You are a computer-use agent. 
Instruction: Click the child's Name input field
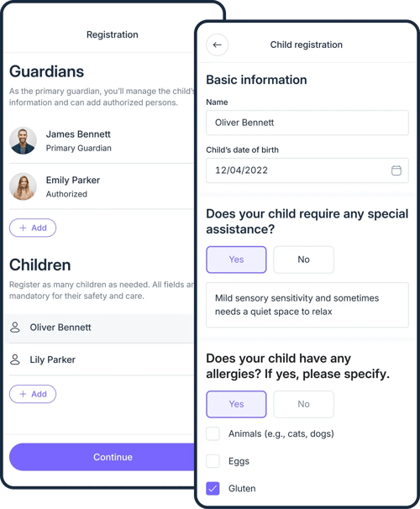click(307, 123)
